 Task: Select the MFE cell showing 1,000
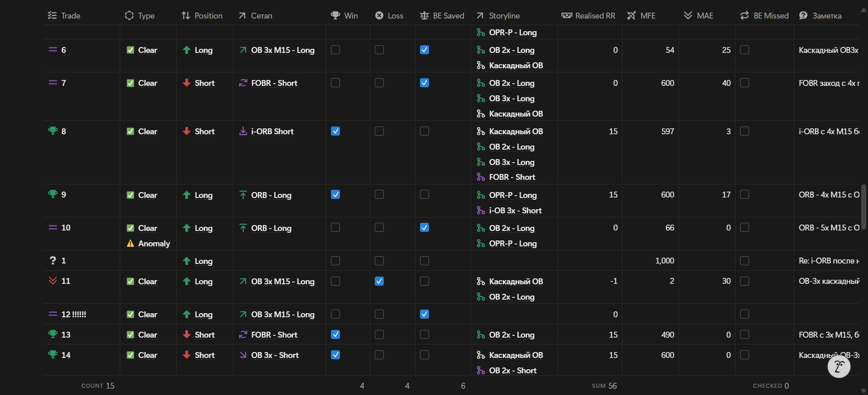click(x=651, y=260)
